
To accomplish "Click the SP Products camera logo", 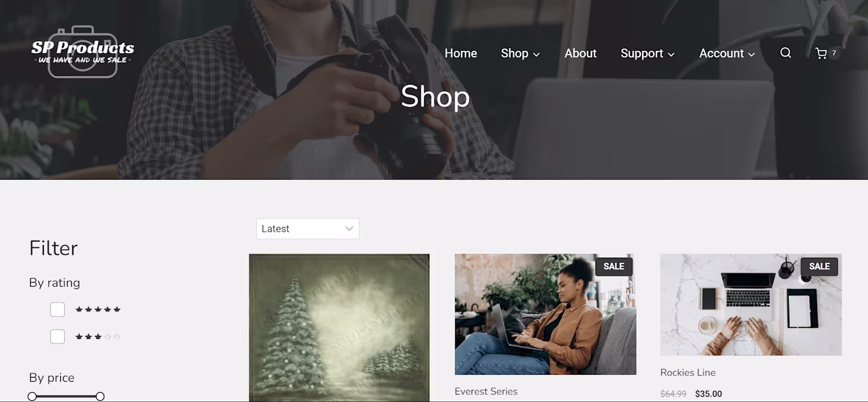I will (83, 52).
